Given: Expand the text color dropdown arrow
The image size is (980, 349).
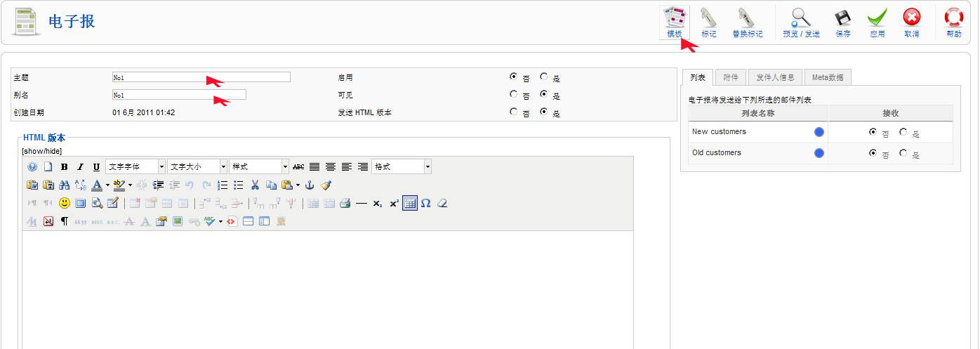Looking at the screenshot, I should pos(107,185).
